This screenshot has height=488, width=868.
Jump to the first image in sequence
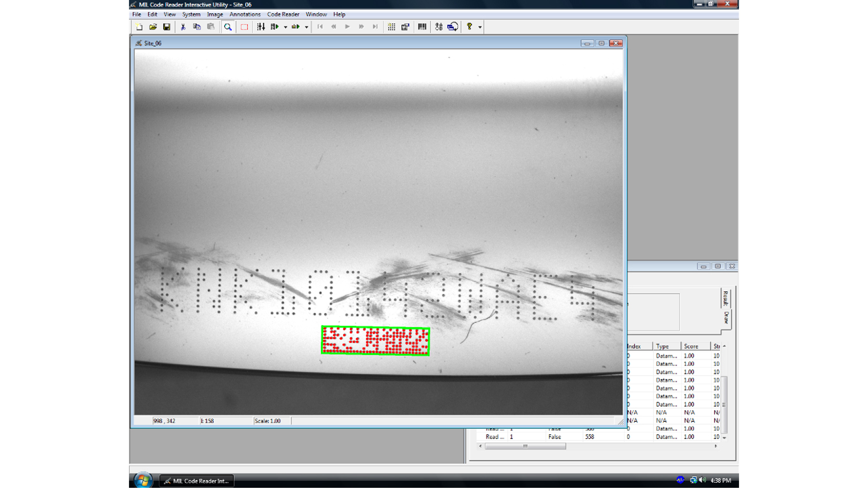pos(321,27)
